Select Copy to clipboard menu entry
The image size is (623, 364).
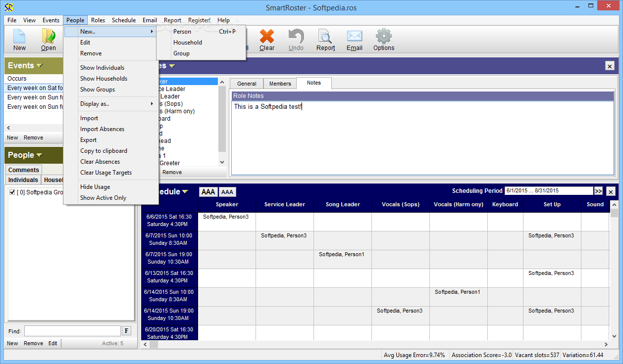point(110,150)
